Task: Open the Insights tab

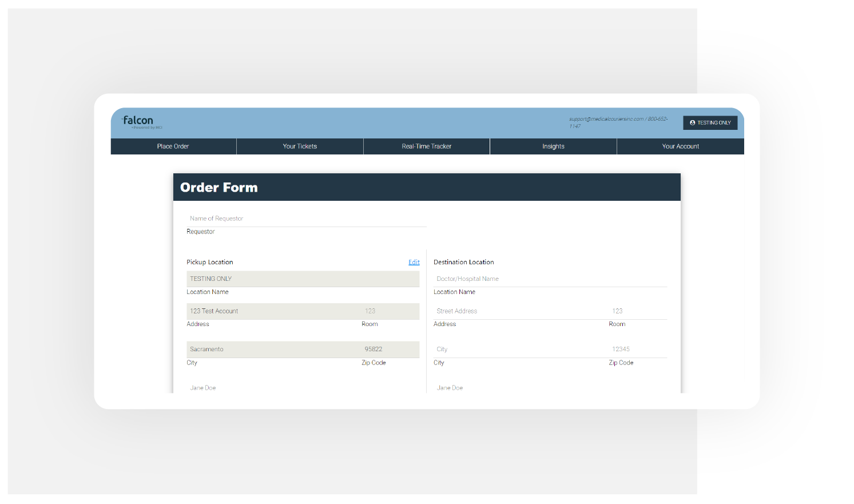Action: pos(553,146)
